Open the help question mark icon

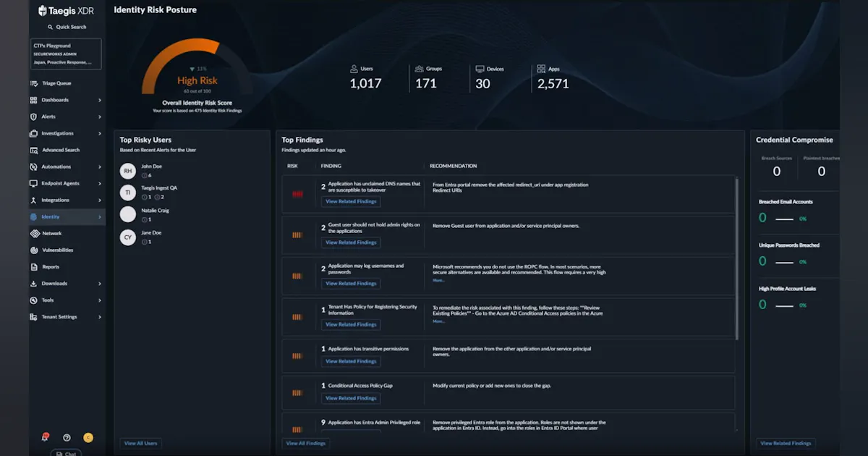tap(67, 437)
